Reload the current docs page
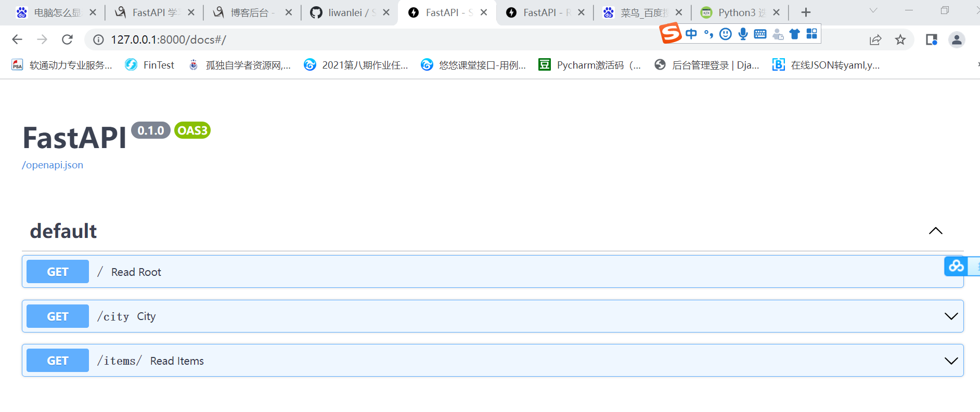 [x=67, y=39]
